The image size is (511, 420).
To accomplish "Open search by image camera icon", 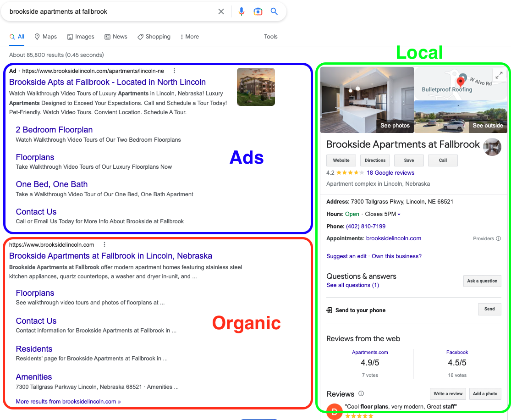I will pos(258,11).
